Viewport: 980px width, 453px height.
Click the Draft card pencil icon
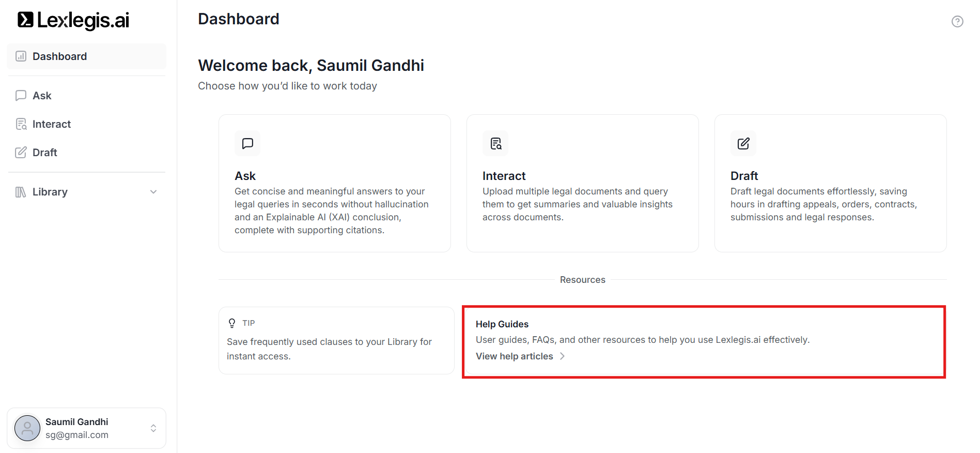743,144
